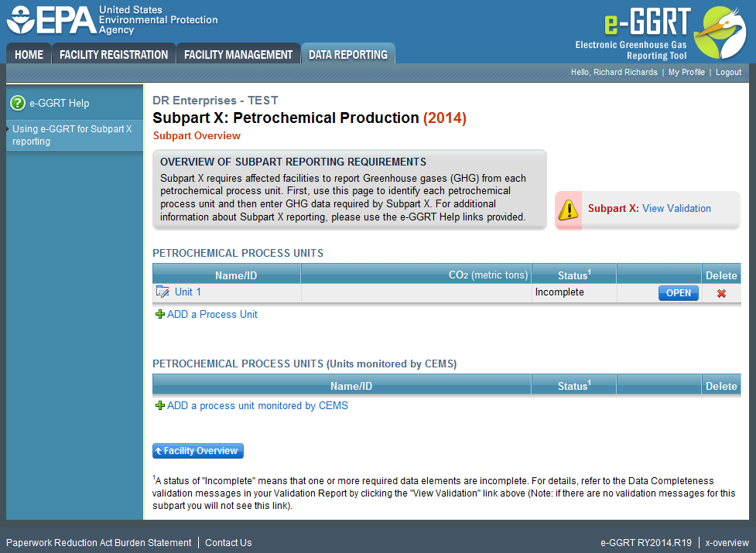Click the e-GGRT RY2014.R19 version text
756x553 pixels.
coord(646,543)
